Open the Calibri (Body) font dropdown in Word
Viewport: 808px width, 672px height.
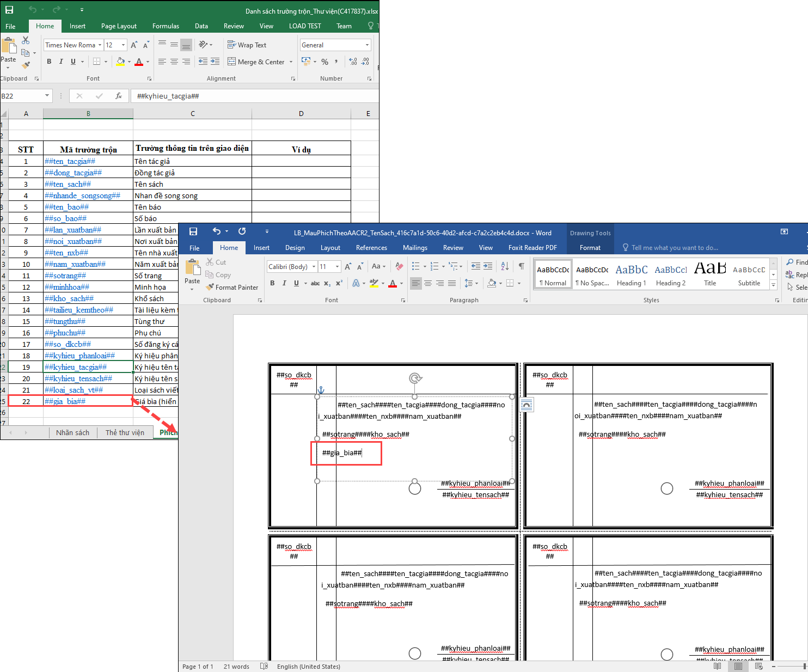pos(314,267)
